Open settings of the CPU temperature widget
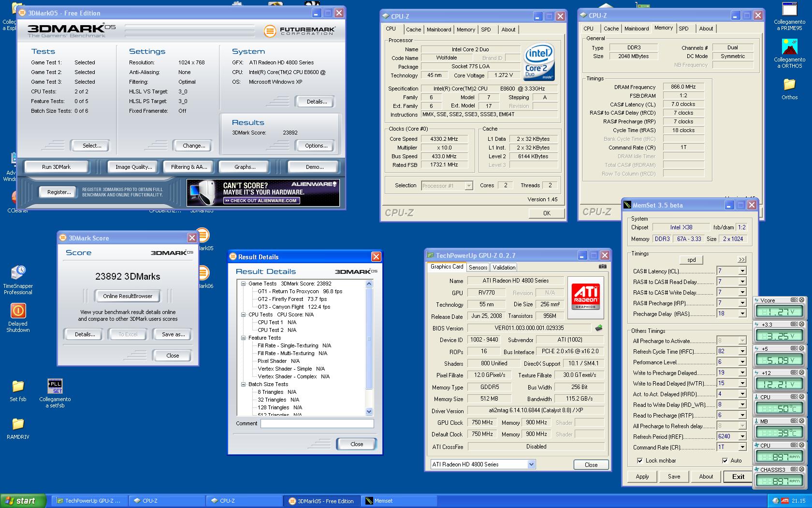This screenshot has width=812, height=508. click(794, 397)
